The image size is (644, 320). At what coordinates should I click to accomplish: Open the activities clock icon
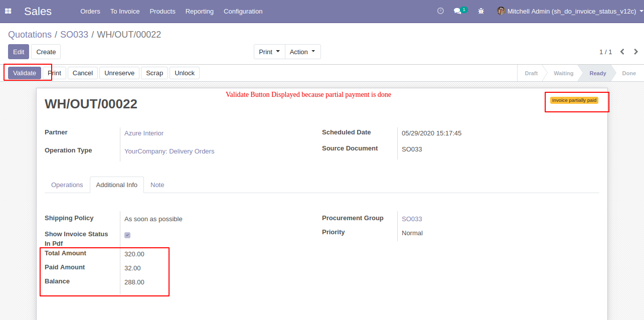click(440, 11)
